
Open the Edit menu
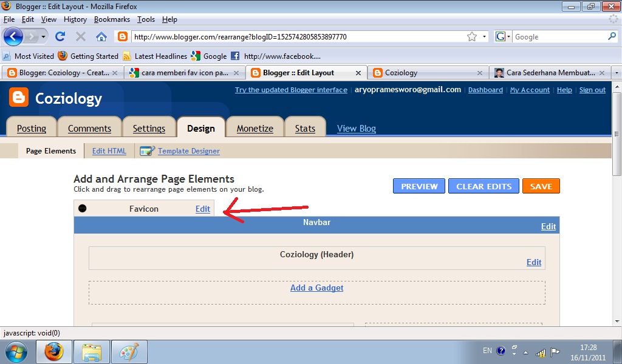point(28,19)
